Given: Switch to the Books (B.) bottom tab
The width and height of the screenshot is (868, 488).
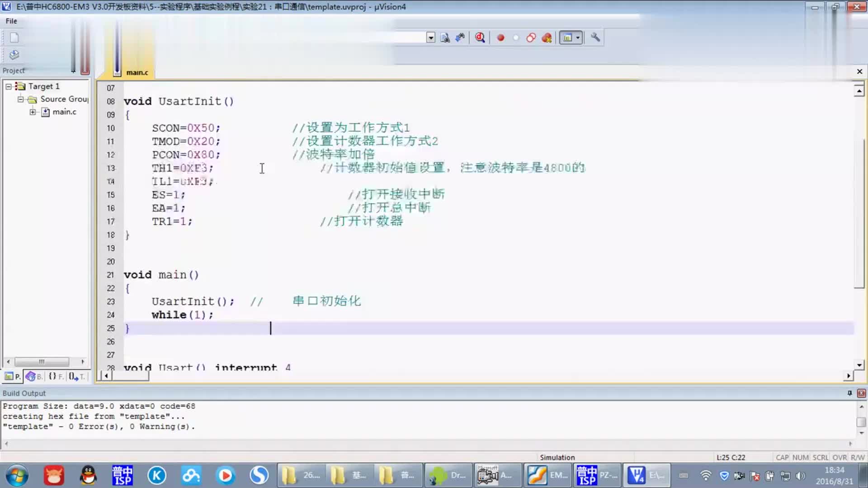Looking at the screenshot, I should (34, 376).
